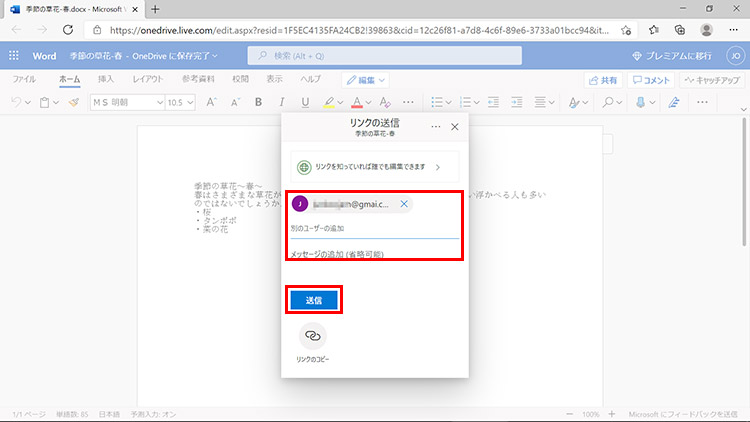The width and height of the screenshot is (750, 422).
Task: Open the 編集 mode dropdown
Action: click(x=365, y=79)
